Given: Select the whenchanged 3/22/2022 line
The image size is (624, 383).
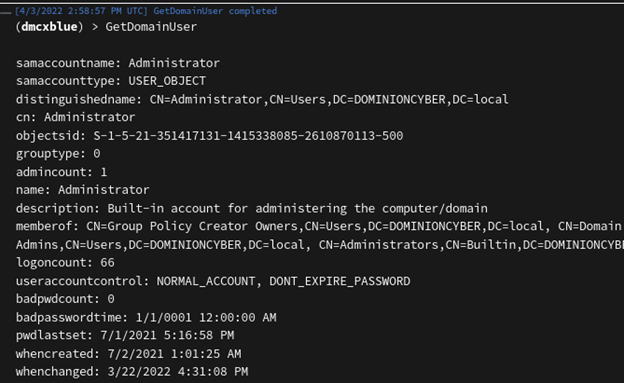Looking at the screenshot, I should click(132, 371).
